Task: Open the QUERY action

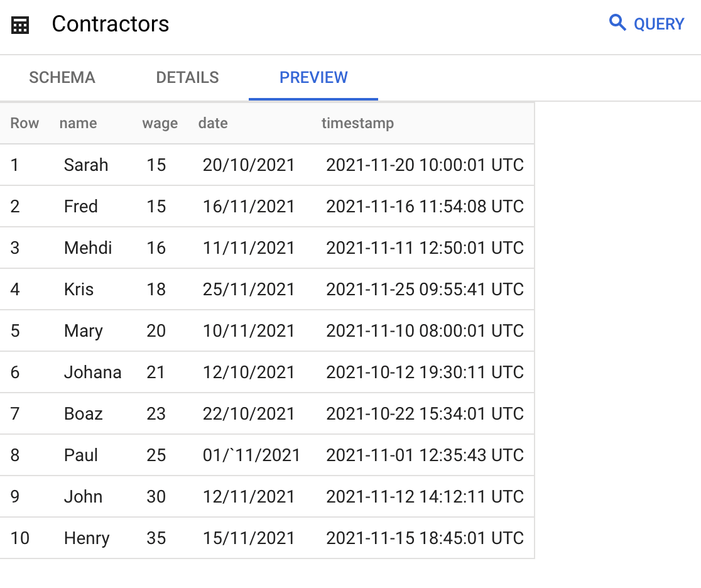Action: (659, 23)
